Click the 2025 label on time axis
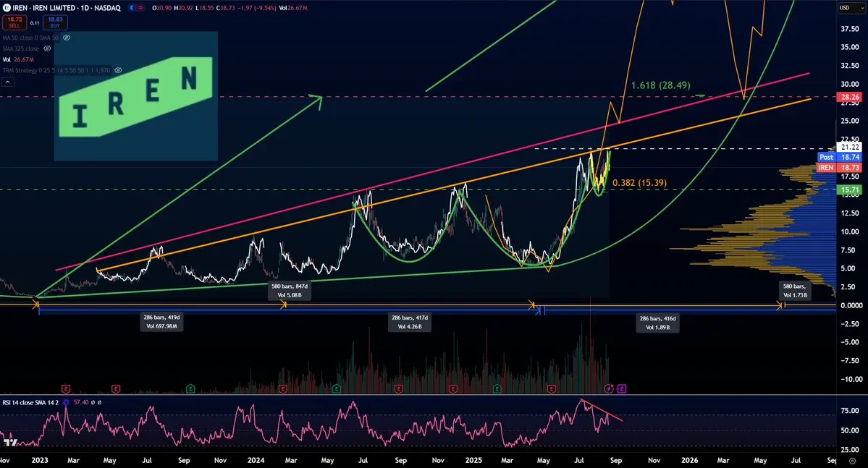The image size is (868, 468). tap(473, 460)
